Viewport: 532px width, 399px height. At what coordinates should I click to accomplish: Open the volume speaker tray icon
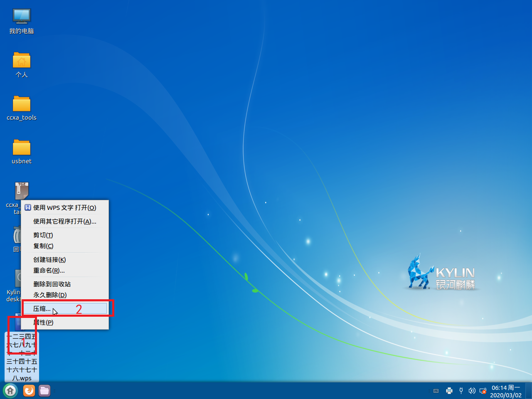point(472,391)
